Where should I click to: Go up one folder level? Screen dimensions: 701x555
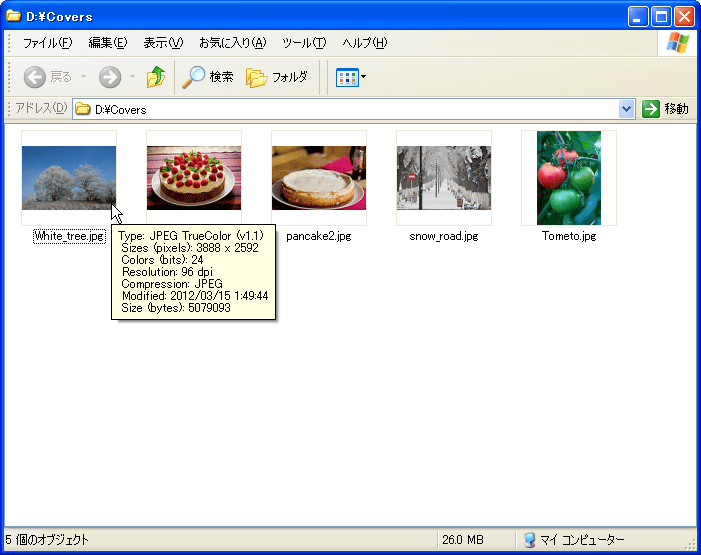point(156,77)
